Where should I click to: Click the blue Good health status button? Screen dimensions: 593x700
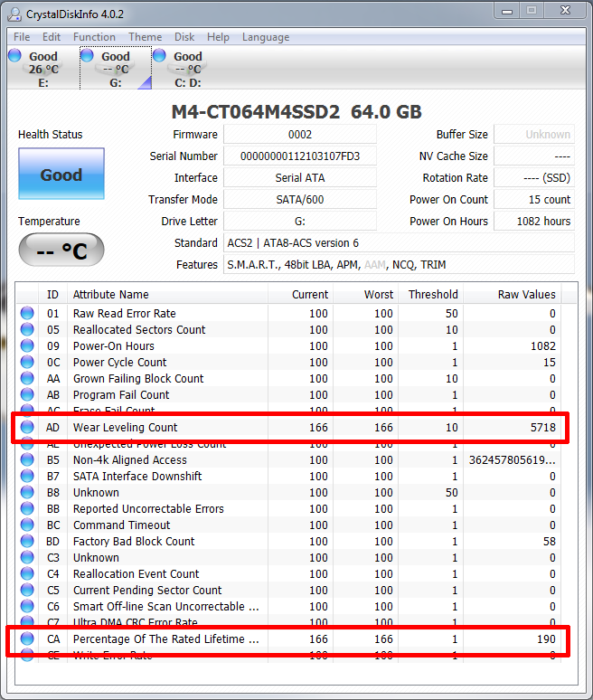pyautogui.click(x=61, y=174)
